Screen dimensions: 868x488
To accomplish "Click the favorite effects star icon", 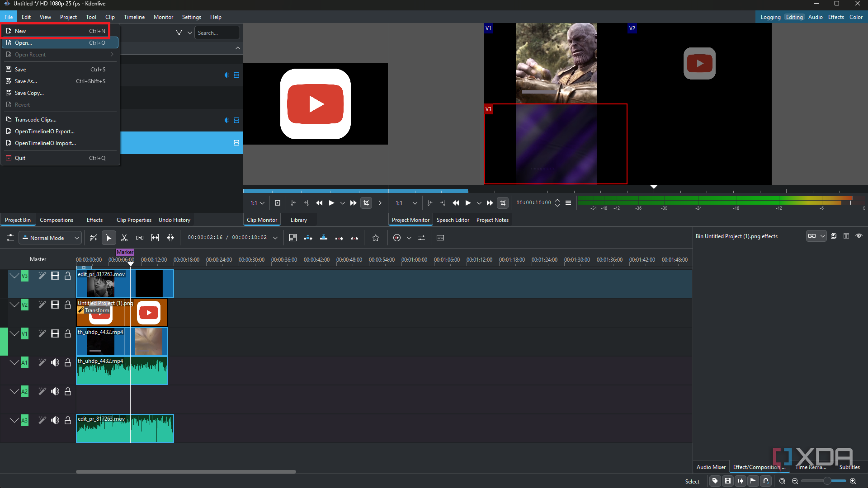I will (x=376, y=238).
